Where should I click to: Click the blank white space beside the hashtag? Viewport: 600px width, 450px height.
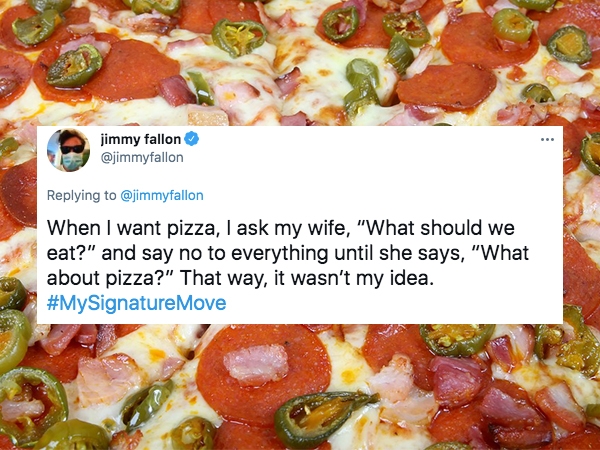click(x=400, y=303)
